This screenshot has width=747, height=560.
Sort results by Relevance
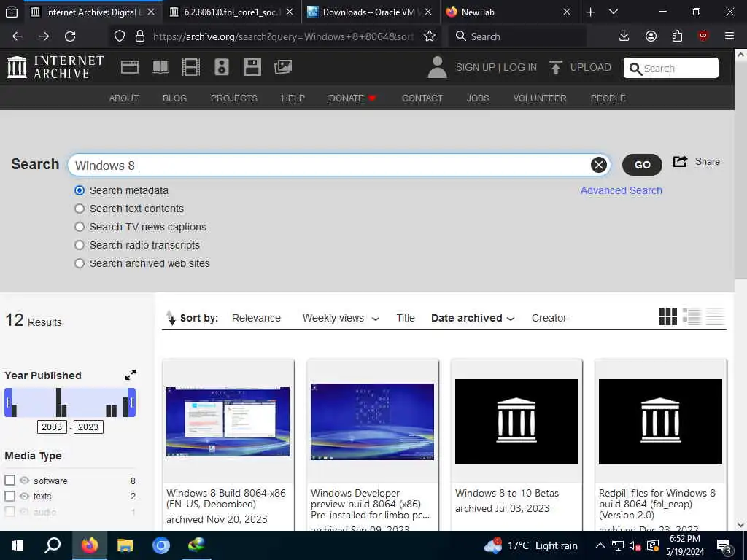point(256,318)
